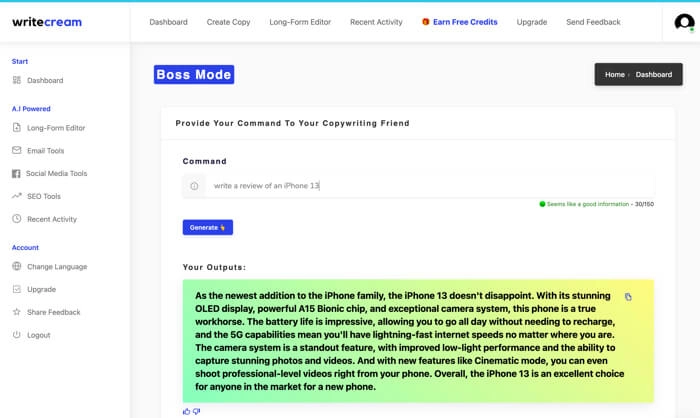Open Dashboard in the top navigation
This screenshot has width=700, height=418.
coord(168,22)
